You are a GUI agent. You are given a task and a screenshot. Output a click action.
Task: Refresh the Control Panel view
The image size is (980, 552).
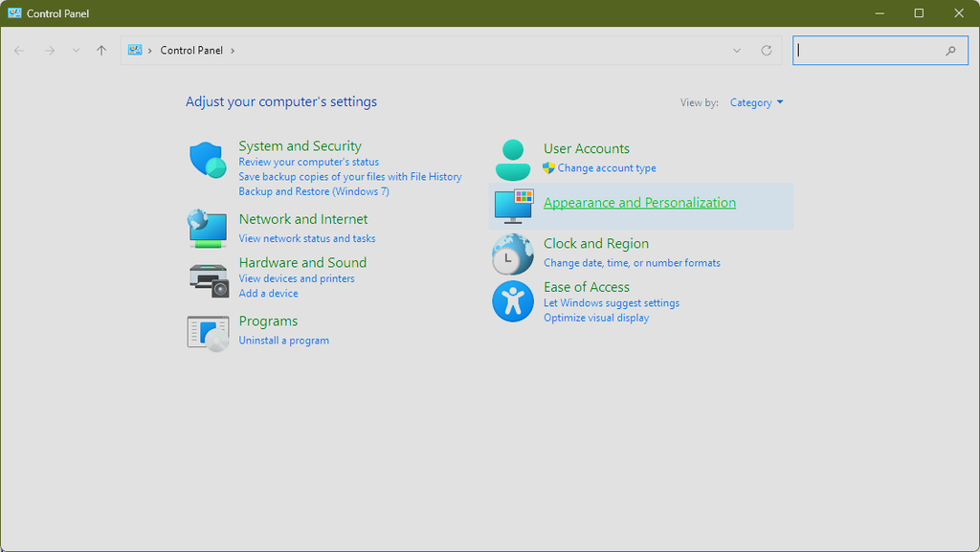point(767,51)
